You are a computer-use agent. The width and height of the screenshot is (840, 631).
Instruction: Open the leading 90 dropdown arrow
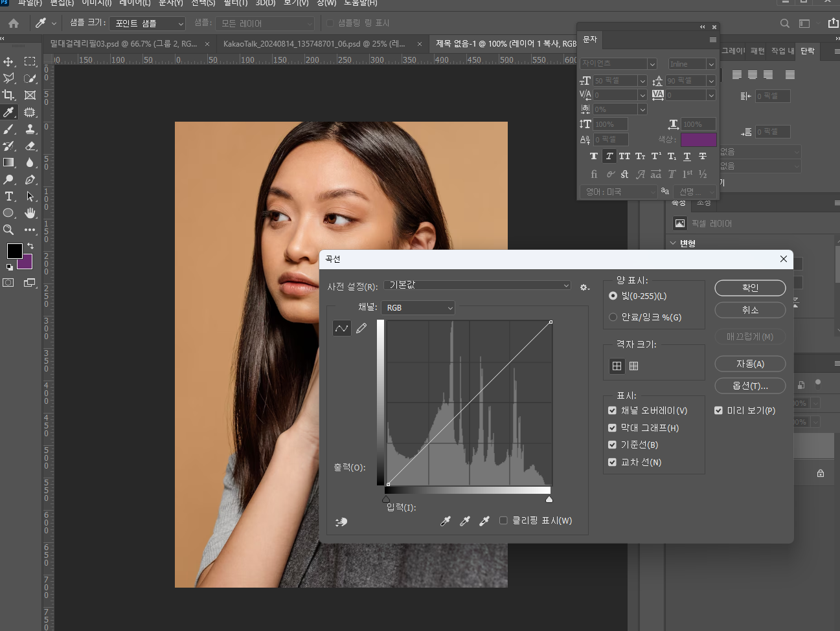(x=711, y=81)
